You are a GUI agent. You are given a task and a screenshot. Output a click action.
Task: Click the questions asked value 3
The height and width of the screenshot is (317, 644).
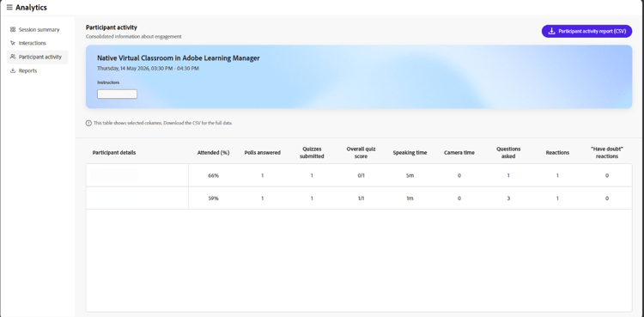click(x=508, y=198)
